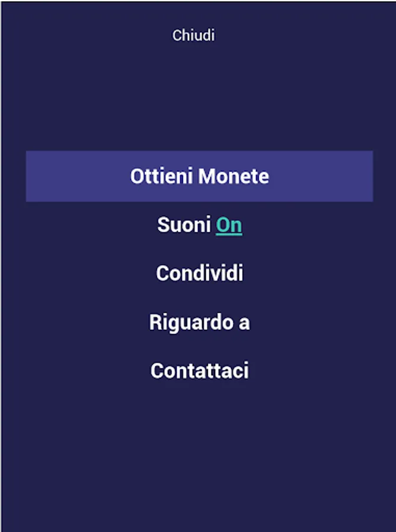Select Condividi to share the app

[x=199, y=274]
